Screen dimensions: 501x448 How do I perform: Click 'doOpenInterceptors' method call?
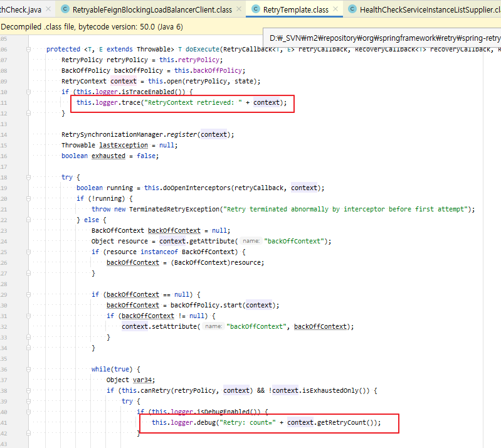[197, 188]
